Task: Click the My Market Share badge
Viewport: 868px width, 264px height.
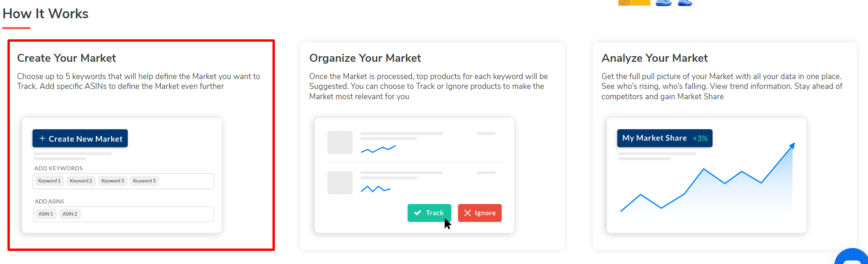Action: [x=664, y=138]
